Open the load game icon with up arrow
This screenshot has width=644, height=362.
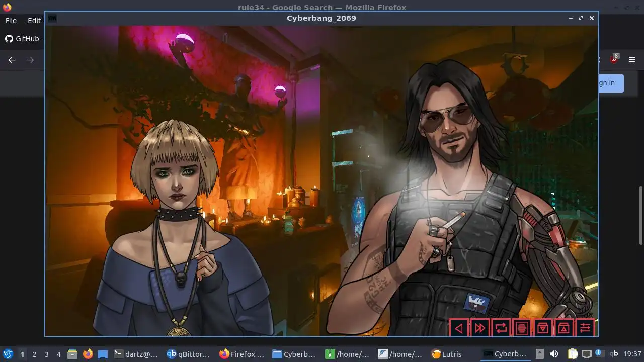tap(564, 328)
